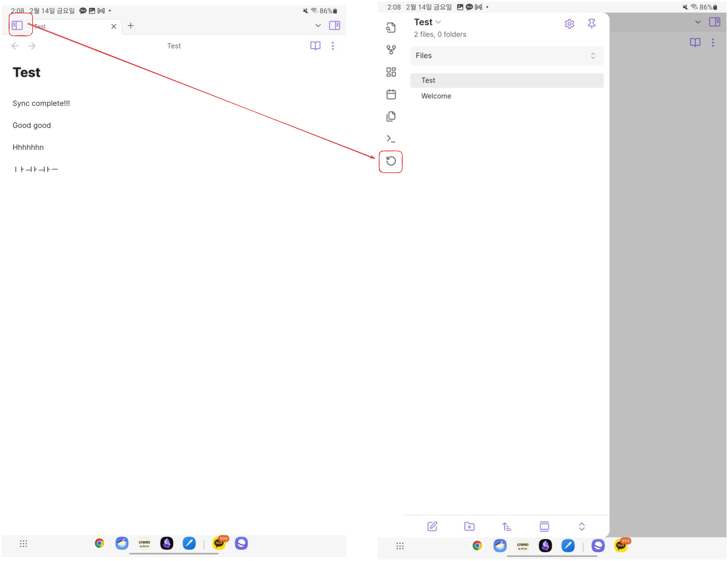This screenshot has width=728, height=561.
Task: Click the 'Sync complete!!!' line
Action: point(41,103)
